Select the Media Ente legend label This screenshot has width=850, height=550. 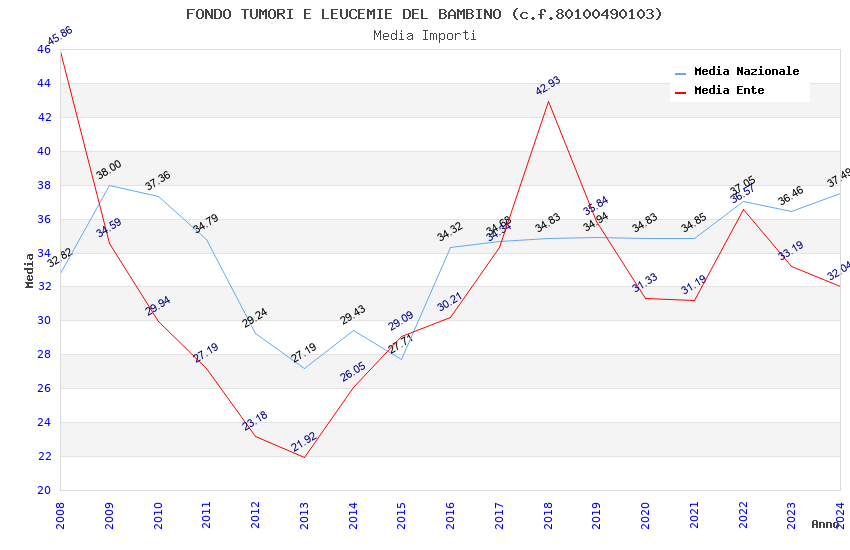click(729, 90)
